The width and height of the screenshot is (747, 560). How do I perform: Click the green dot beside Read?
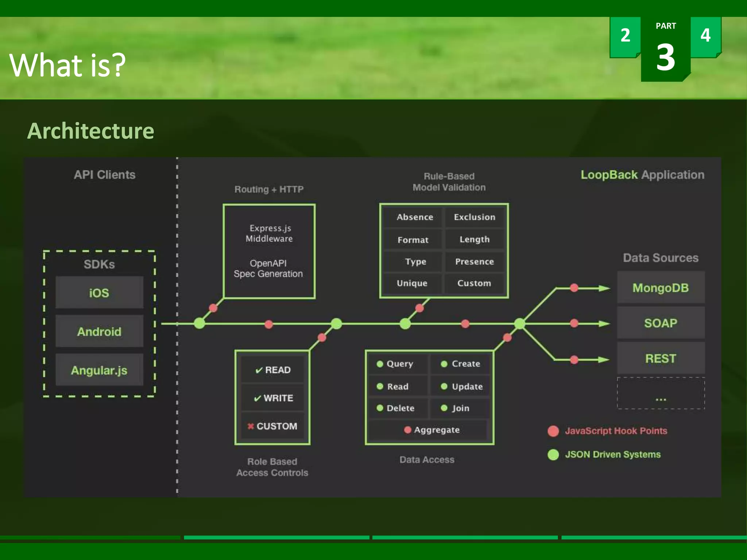coord(380,386)
